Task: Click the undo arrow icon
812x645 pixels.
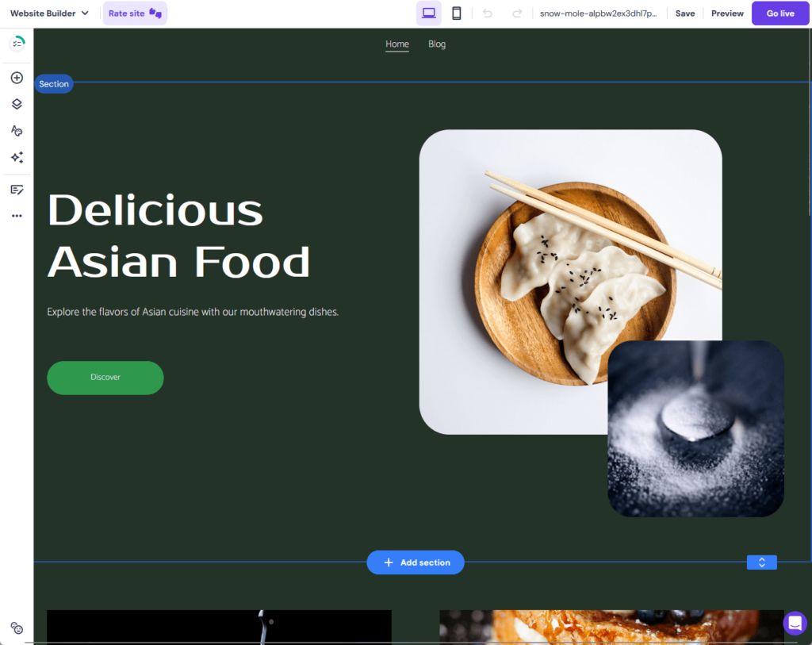Action: (488, 13)
